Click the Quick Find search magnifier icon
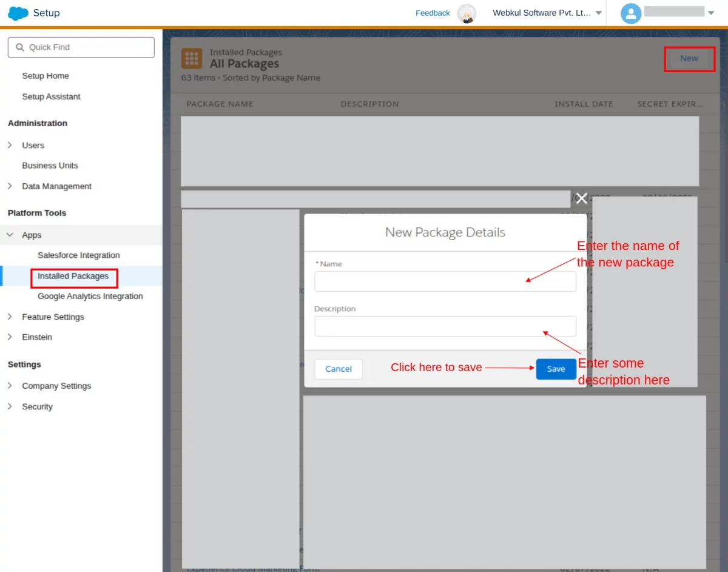 pos(20,47)
